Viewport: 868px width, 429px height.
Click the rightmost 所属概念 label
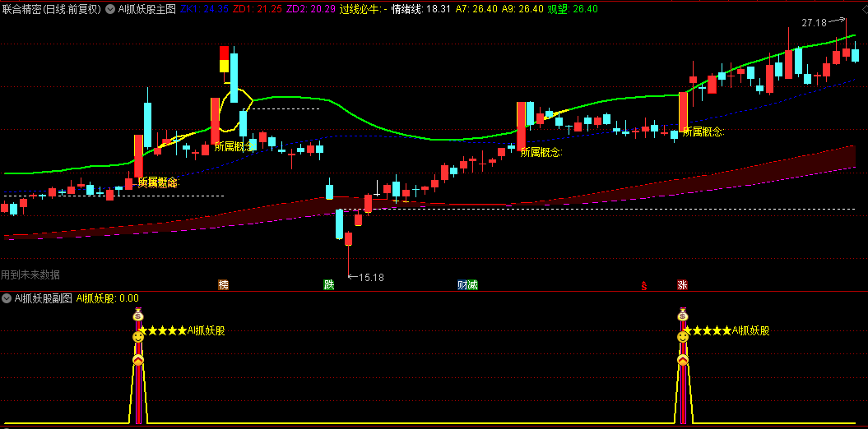tap(703, 131)
